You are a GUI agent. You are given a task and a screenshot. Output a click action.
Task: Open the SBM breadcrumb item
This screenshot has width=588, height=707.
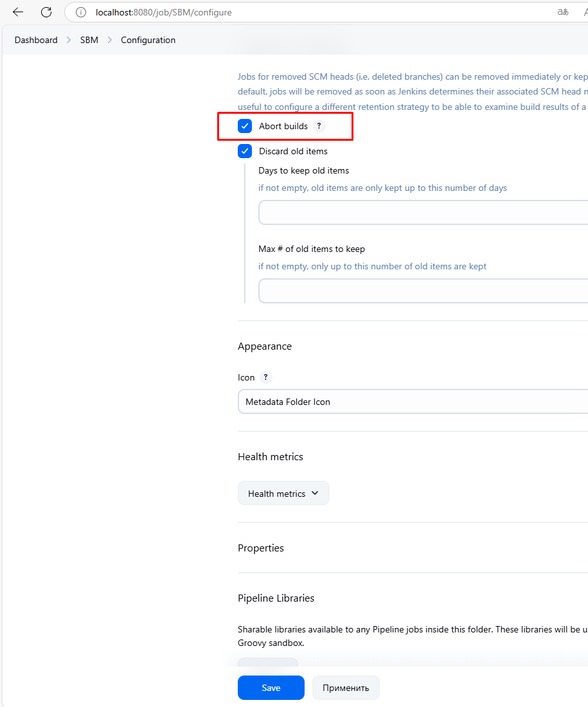pyautogui.click(x=89, y=40)
